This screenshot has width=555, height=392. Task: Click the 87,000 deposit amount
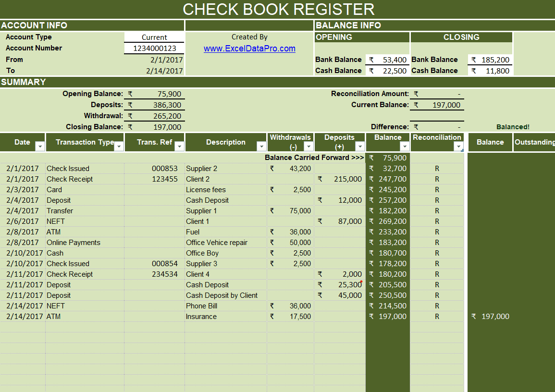339,221
